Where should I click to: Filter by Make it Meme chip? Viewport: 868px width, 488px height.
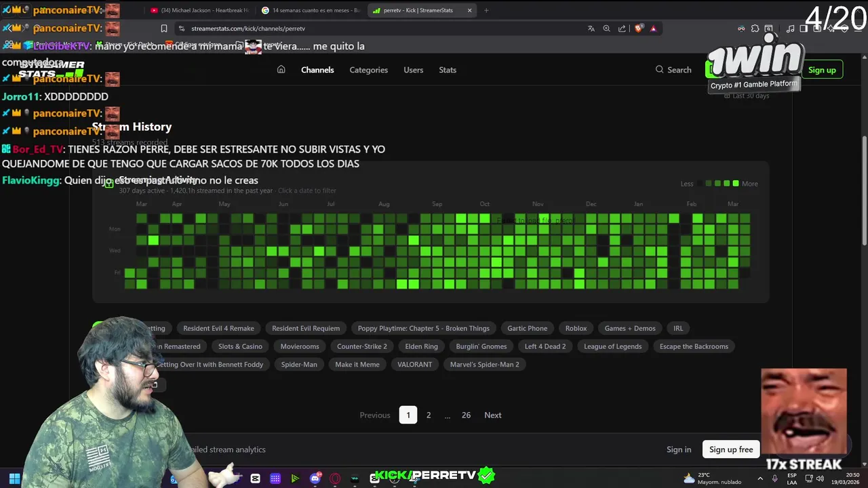pyautogui.click(x=357, y=365)
